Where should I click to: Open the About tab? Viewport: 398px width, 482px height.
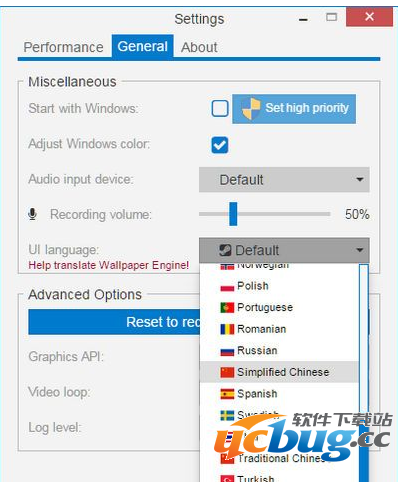click(199, 47)
